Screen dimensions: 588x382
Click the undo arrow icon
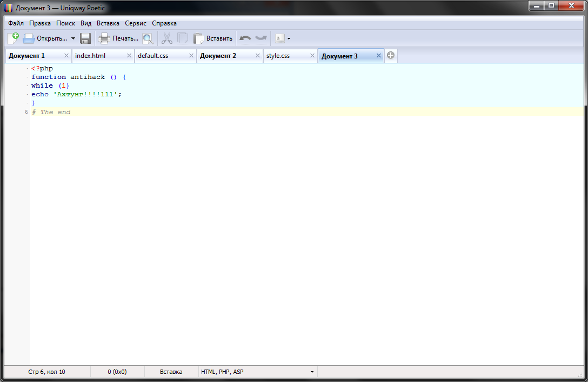pos(245,38)
